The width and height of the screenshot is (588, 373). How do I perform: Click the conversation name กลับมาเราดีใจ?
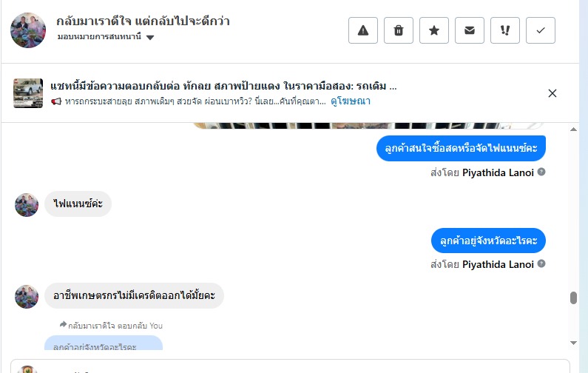(x=143, y=21)
